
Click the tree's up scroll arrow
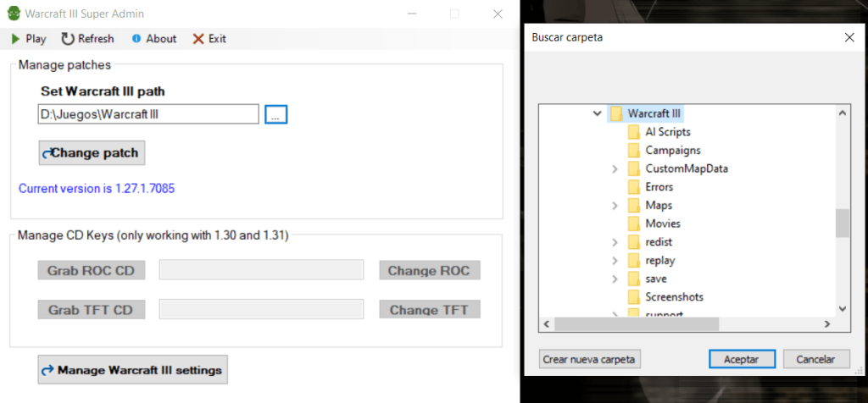[x=842, y=113]
